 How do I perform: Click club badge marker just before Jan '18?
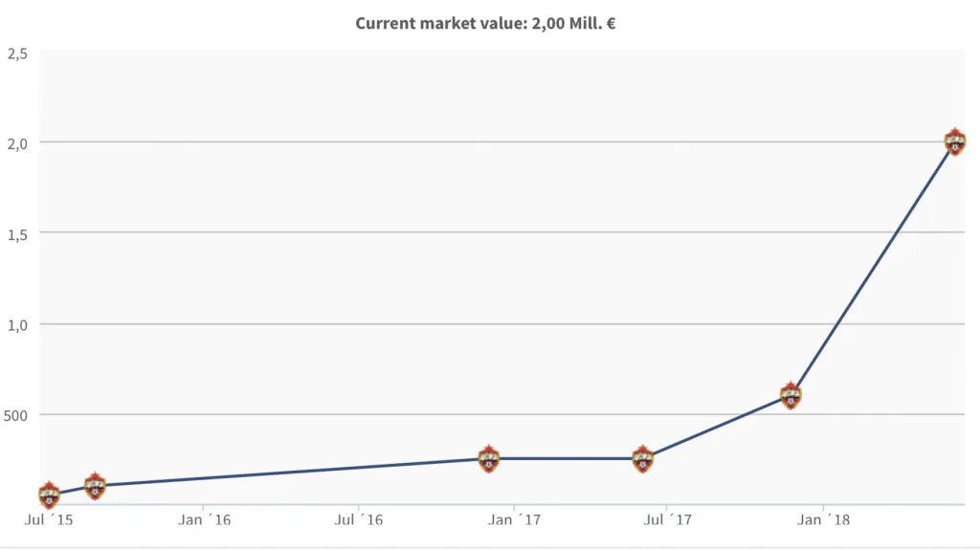791,395
